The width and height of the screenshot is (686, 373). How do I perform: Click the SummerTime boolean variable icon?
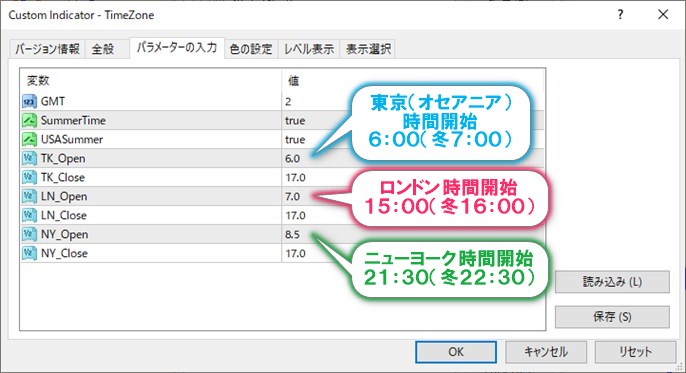click(x=29, y=121)
